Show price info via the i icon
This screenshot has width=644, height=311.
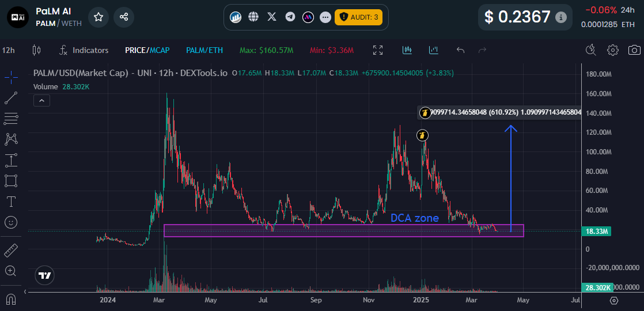[560, 17]
